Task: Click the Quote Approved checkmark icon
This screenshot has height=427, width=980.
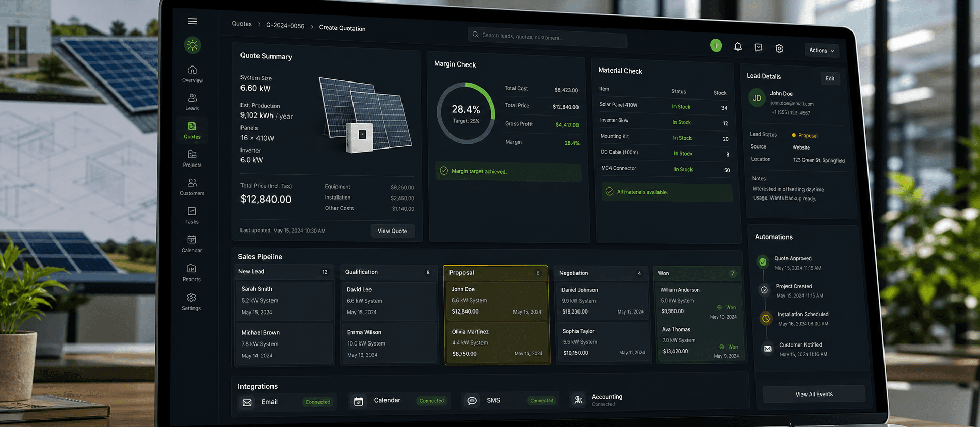Action: click(x=763, y=262)
